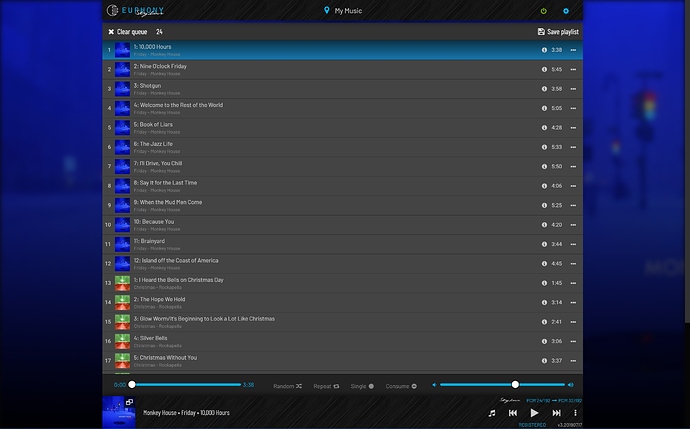Select the Shotgun track row
This screenshot has height=429, width=690.
point(342,89)
